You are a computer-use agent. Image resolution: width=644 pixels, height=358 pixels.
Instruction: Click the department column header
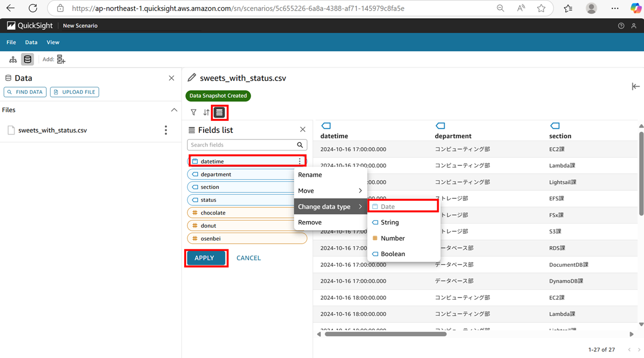453,136
